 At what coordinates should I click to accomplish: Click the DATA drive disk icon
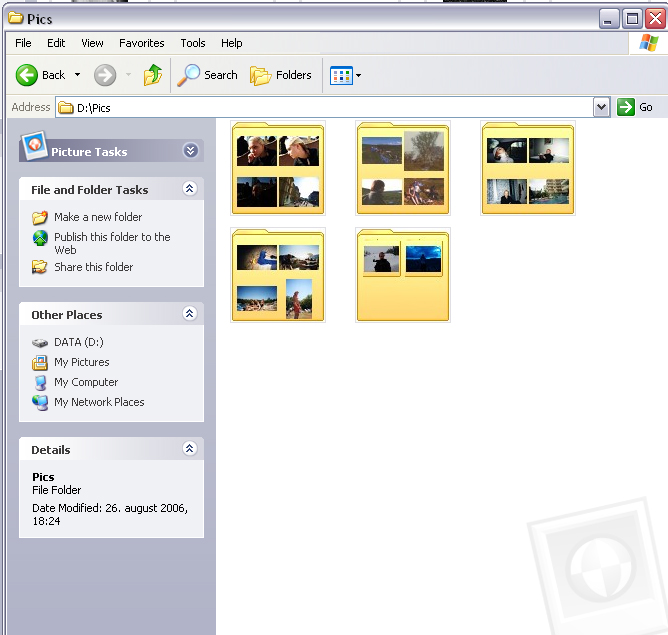click(40, 343)
